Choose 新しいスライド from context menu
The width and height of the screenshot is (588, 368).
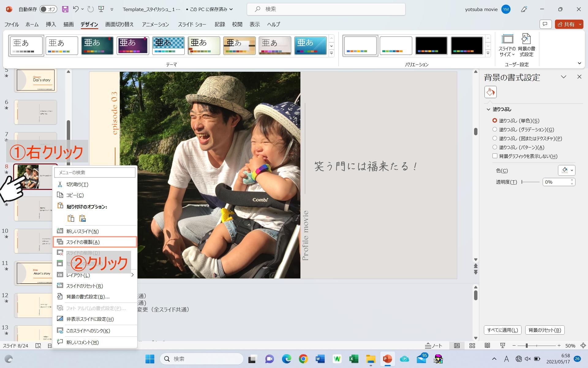(95, 231)
